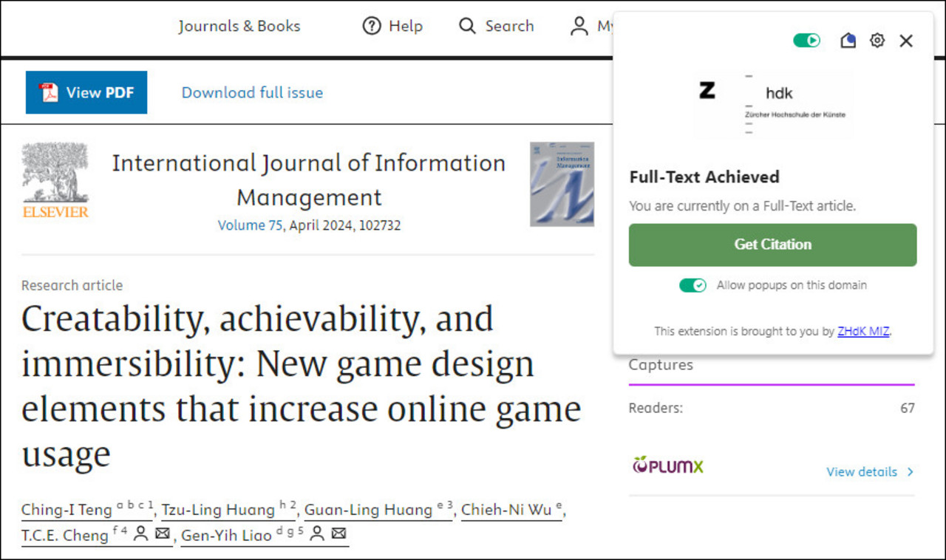Open the ZHdK MIZ link
This screenshot has width=946, height=560.
[862, 331]
